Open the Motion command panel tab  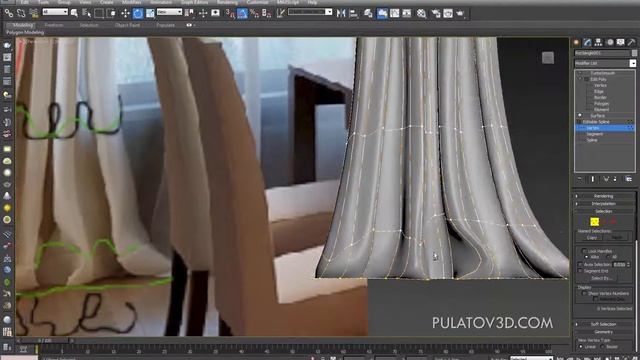tap(610, 42)
